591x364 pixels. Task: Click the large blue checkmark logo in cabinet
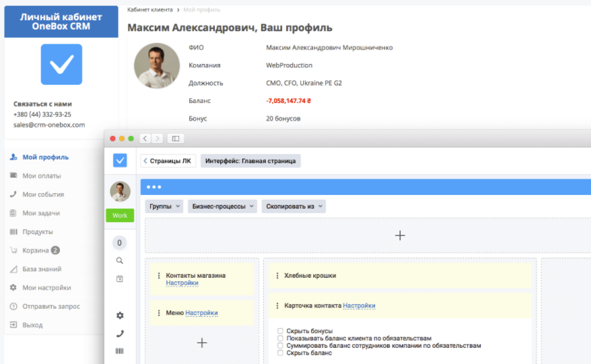pyautogui.click(x=61, y=65)
